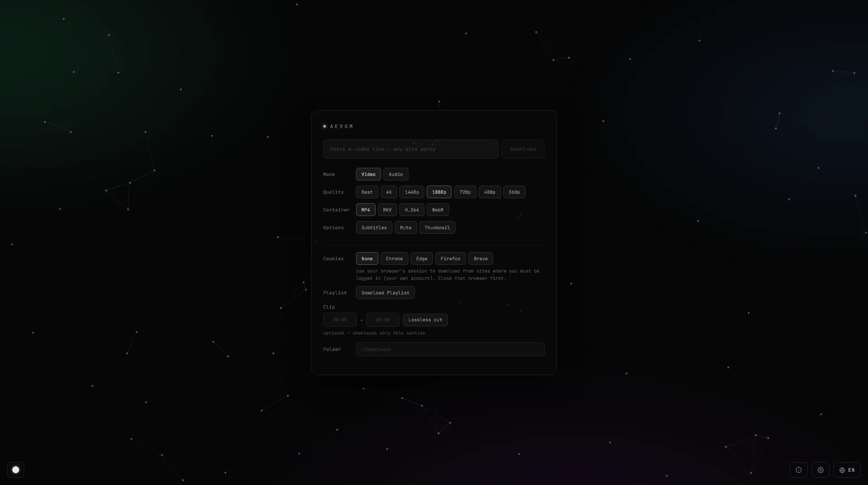This screenshot has height=485, width=868.
Task: Click the Folder path field
Action: [450, 349]
